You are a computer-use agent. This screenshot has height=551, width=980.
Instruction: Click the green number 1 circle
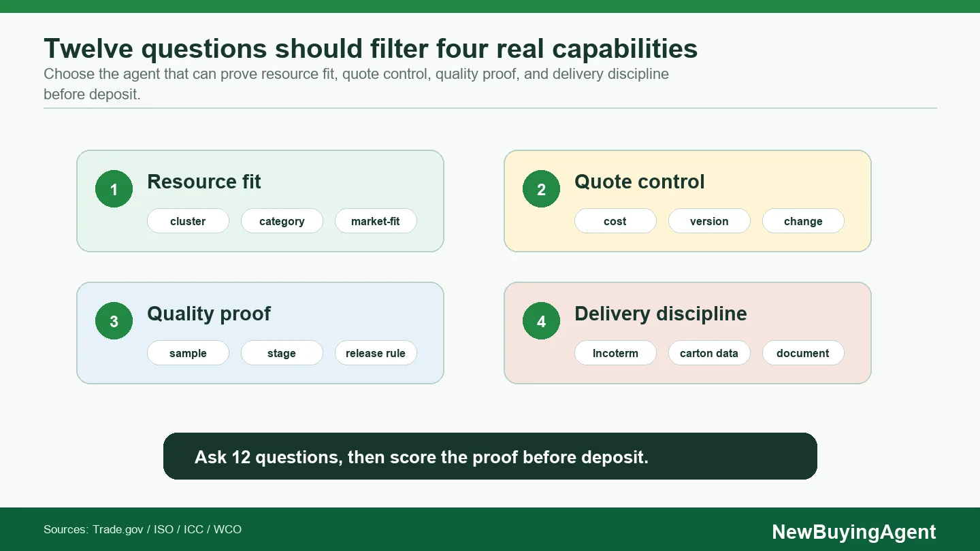[x=114, y=189]
